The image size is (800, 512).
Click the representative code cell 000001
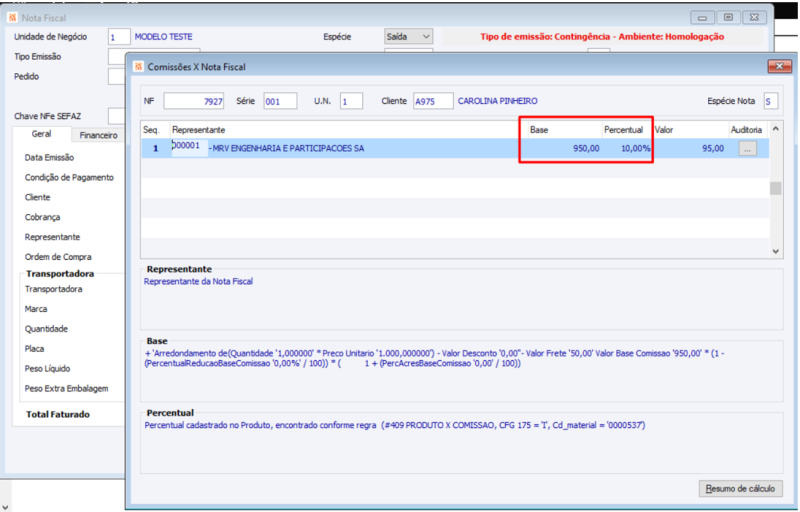(x=189, y=147)
